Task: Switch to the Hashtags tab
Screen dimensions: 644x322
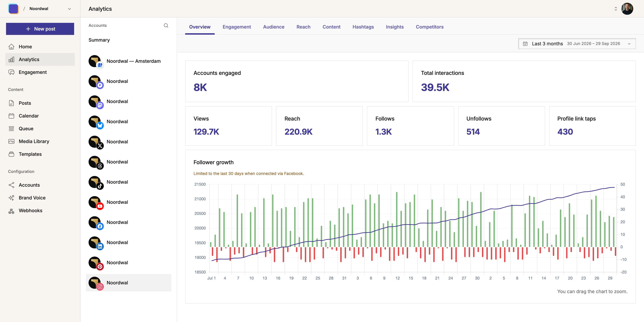Action: [363, 27]
